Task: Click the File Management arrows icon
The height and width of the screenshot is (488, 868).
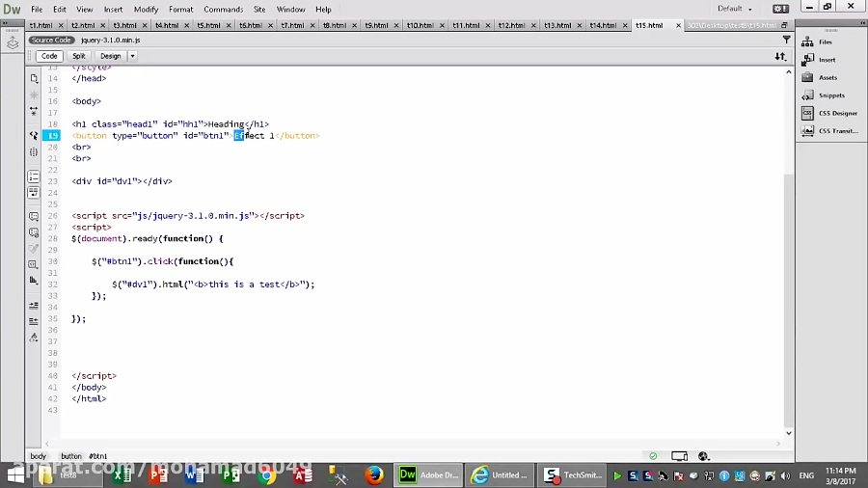Action: click(x=780, y=57)
